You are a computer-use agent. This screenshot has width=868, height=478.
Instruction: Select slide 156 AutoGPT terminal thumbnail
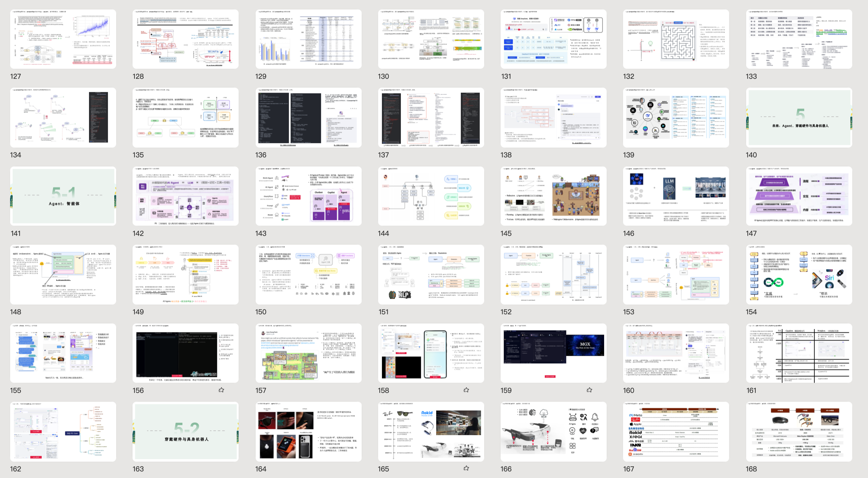[185, 353]
